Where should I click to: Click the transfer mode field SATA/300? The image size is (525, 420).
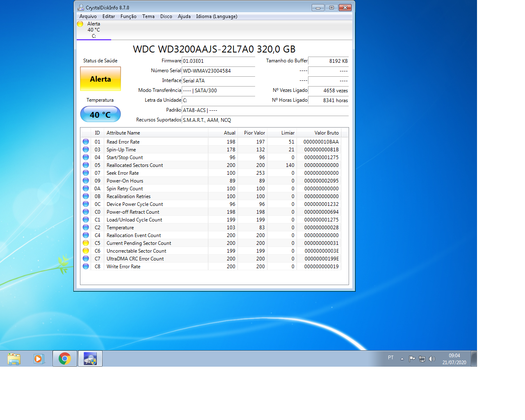coord(218,90)
